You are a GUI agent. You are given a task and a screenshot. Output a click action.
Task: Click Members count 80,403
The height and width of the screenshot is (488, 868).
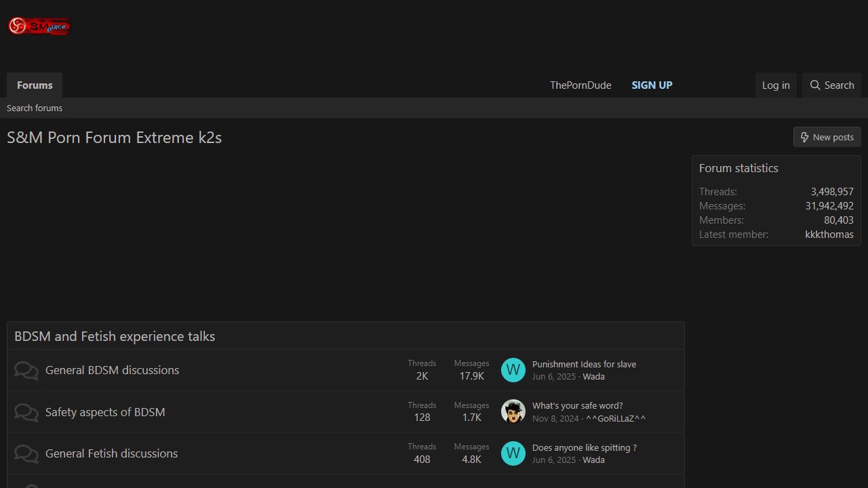(839, 220)
